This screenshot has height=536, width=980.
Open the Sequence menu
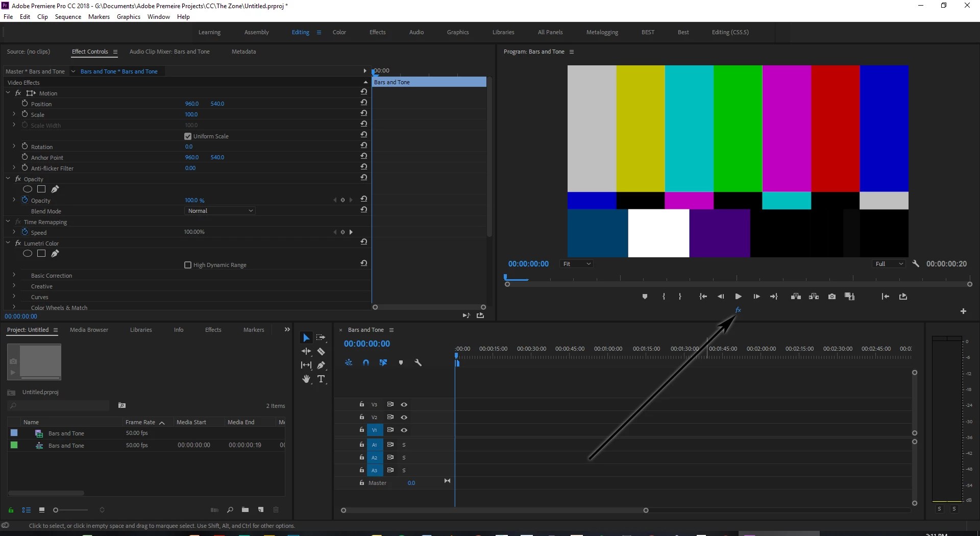coord(68,17)
